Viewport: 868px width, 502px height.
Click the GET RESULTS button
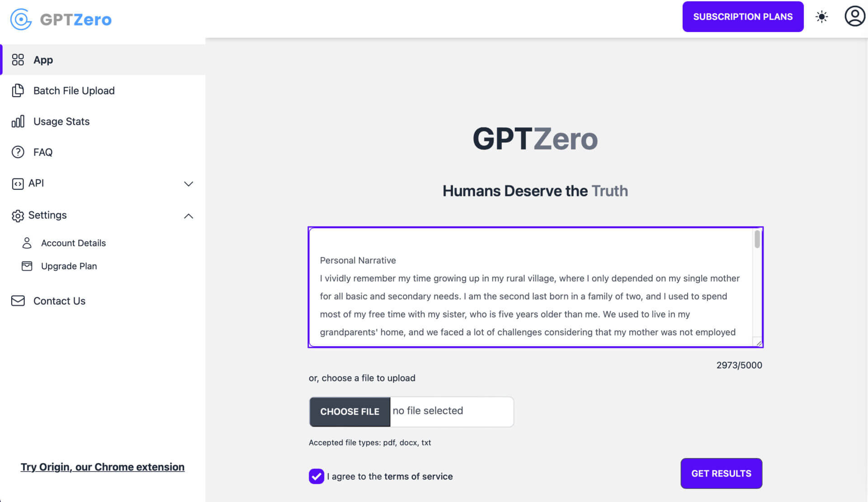722,474
